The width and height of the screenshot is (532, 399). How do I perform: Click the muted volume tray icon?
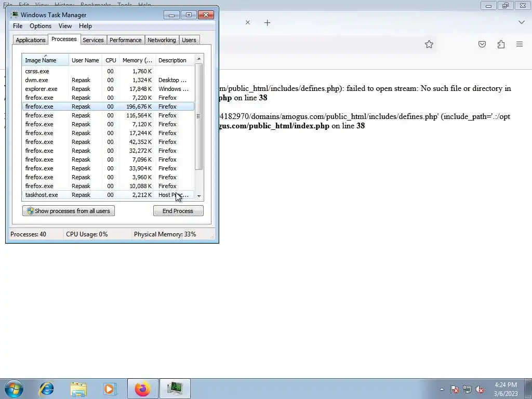[x=480, y=389]
